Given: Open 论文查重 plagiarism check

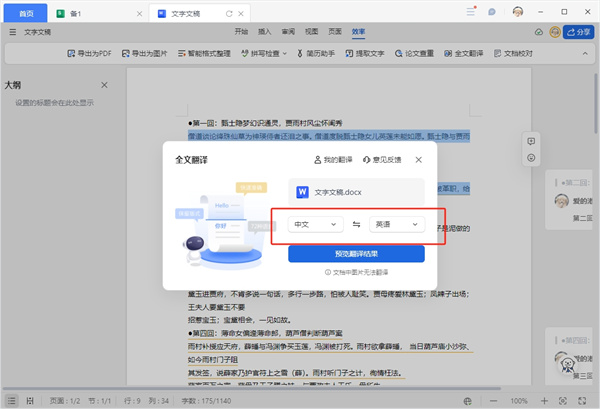Looking at the screenshot, I should [x=414, y=54].
